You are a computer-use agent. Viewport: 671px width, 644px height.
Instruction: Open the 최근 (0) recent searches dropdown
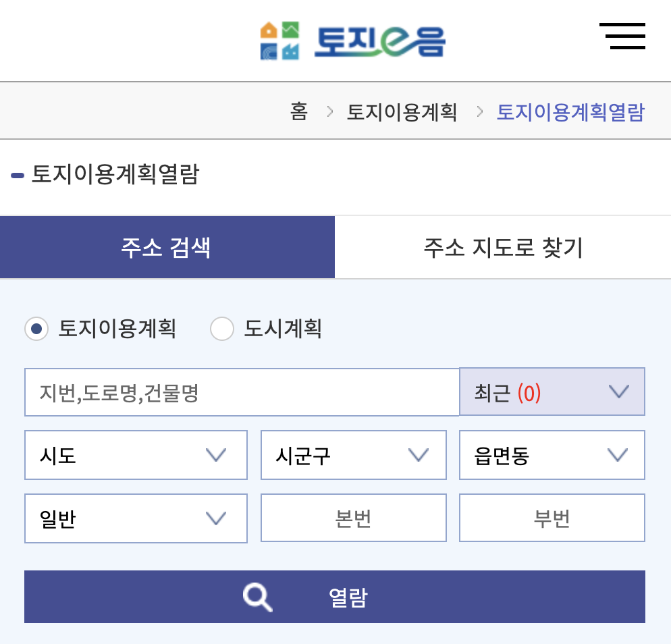552,392
